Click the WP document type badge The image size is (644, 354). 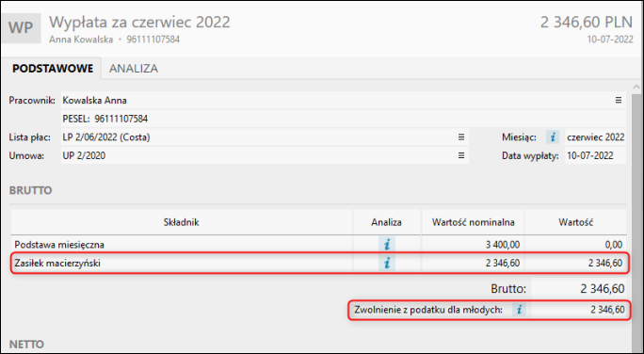(x=22, y=28)
